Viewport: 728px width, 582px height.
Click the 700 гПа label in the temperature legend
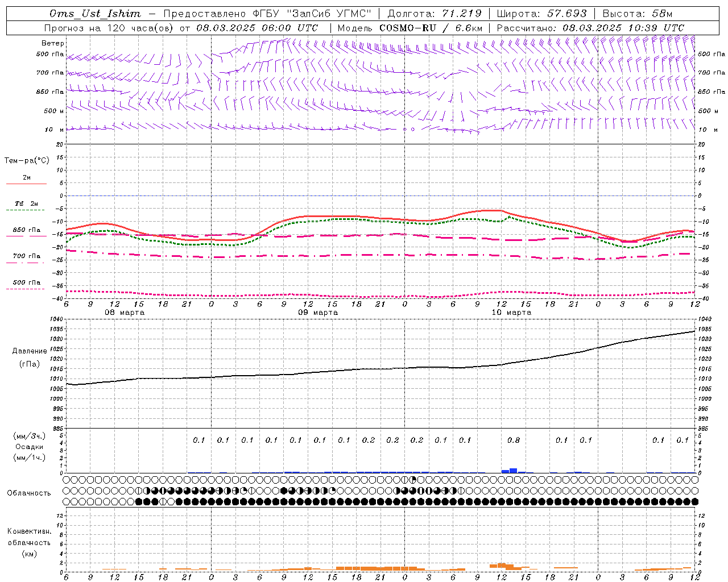27,256
